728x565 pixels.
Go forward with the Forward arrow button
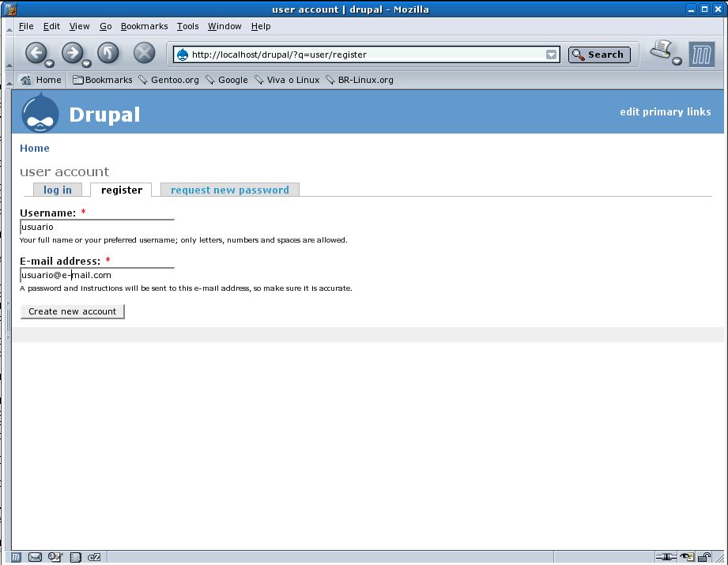click(73, 52)
